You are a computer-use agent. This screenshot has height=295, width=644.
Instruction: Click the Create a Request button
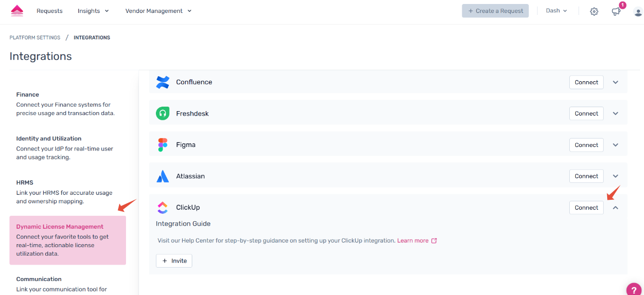click(495, 11)
